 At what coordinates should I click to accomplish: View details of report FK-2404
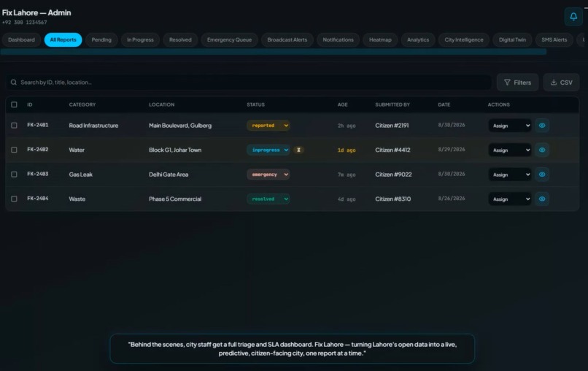click(x=542, y=199)
